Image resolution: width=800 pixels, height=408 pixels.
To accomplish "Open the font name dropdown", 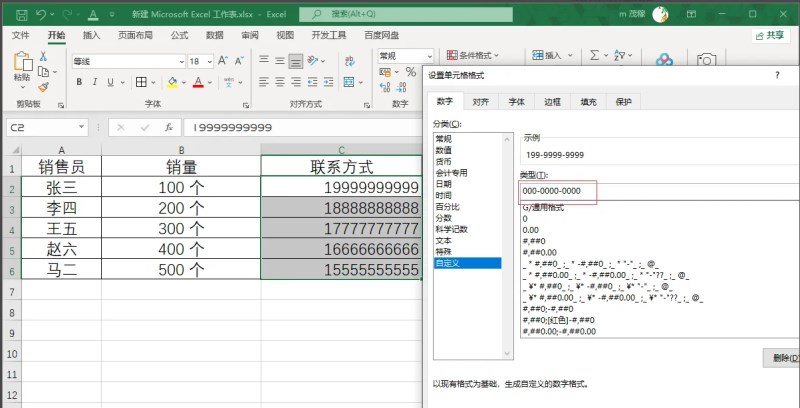I will point(182,62).
